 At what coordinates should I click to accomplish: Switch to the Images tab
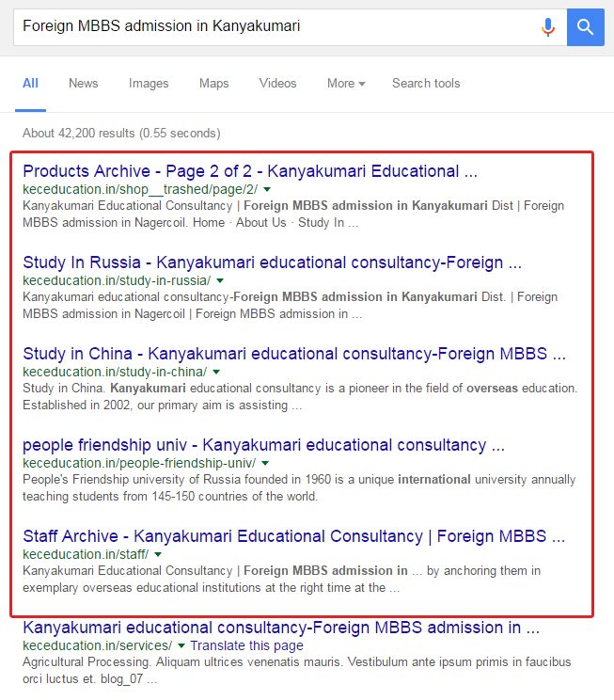pos(149,84)
